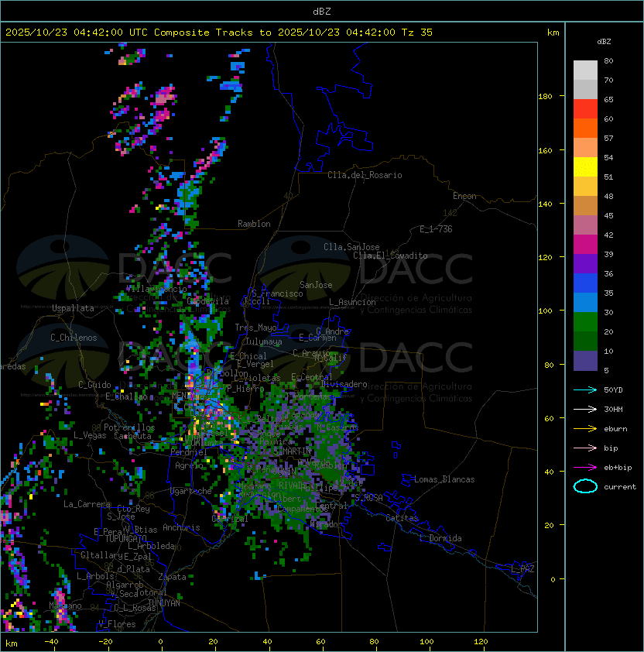This screenshot has width=644, height=652.
Task: Click the L_Asuncion map label
Action: click(352, 302)
